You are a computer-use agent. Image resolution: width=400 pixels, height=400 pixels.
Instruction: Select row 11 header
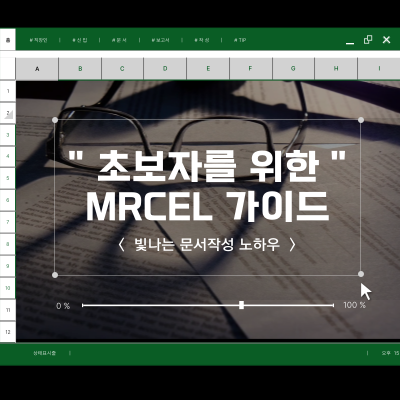(x=8, y=310)
